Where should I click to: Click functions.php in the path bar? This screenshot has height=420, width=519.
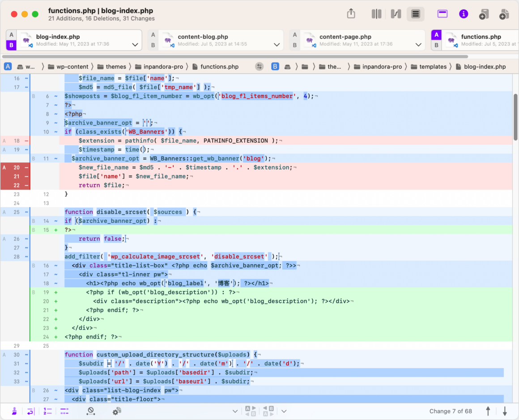click(215, 67)
